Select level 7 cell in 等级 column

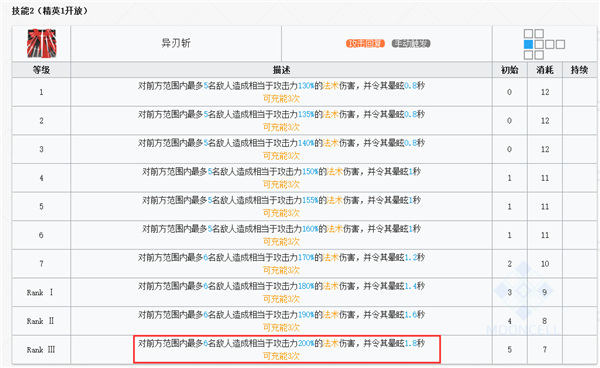tap(41, 264)
